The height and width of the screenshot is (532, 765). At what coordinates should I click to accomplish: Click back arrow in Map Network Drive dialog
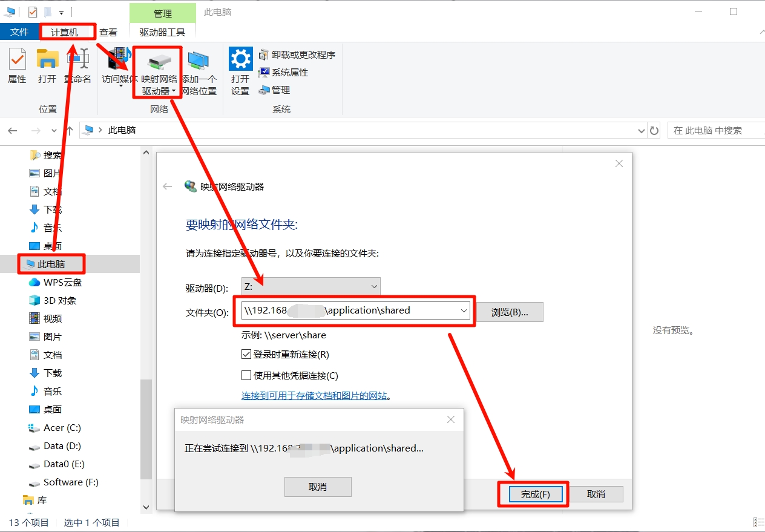click(x=168, y=186)
